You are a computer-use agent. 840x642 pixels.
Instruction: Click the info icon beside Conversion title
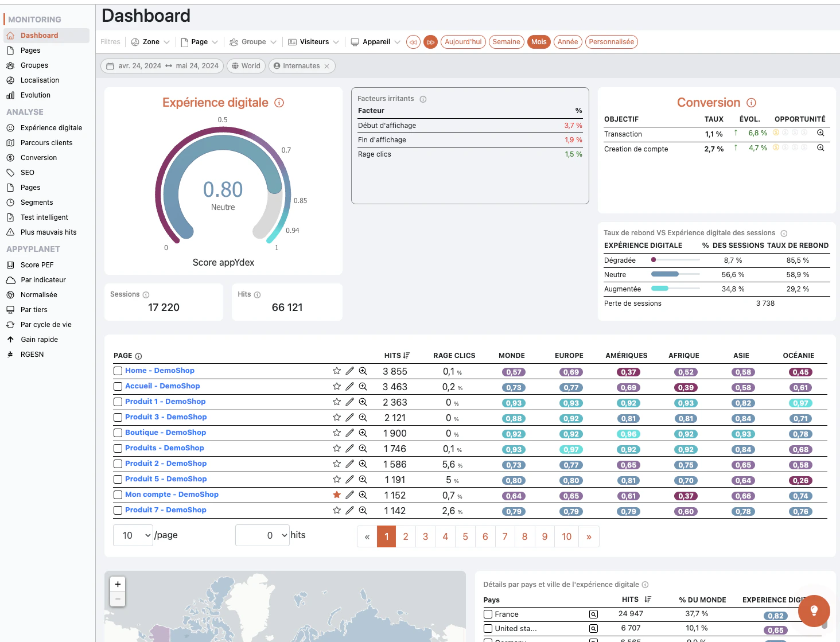coord(752,103)
